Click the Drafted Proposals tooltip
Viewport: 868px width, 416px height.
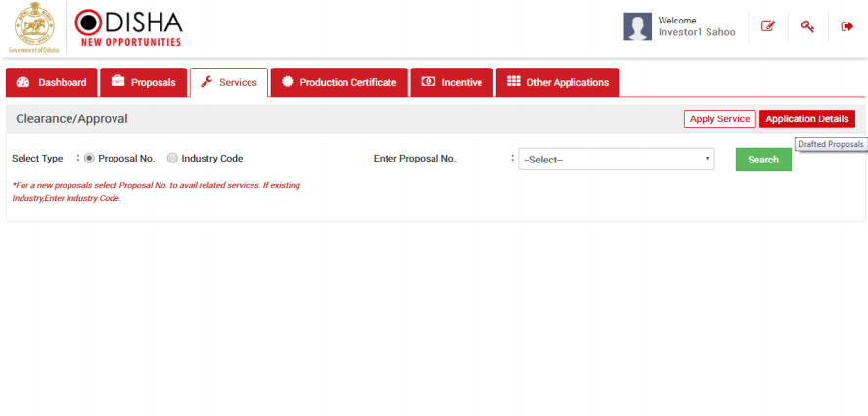[x=831, y=144]
